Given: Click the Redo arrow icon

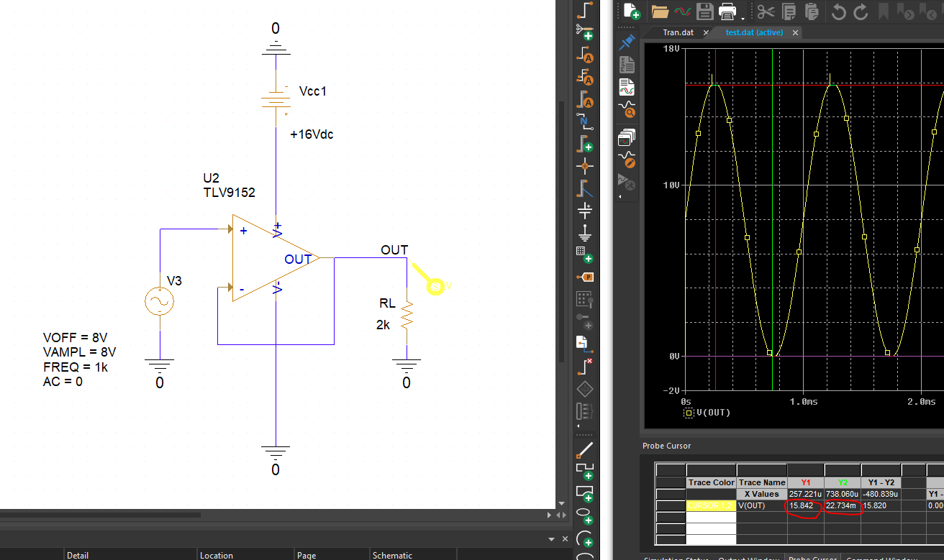Looking at the screenshot, I should click(x=861, y=11).
